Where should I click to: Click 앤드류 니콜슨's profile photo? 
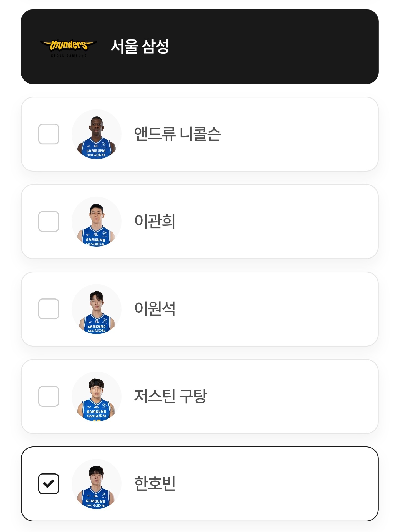click(97, 134)
